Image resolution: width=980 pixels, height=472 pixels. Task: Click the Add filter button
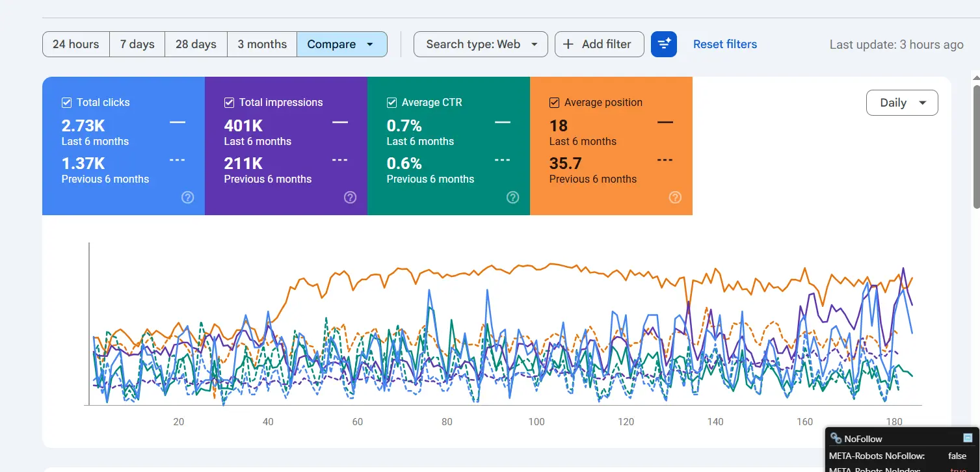click(599, 44)
